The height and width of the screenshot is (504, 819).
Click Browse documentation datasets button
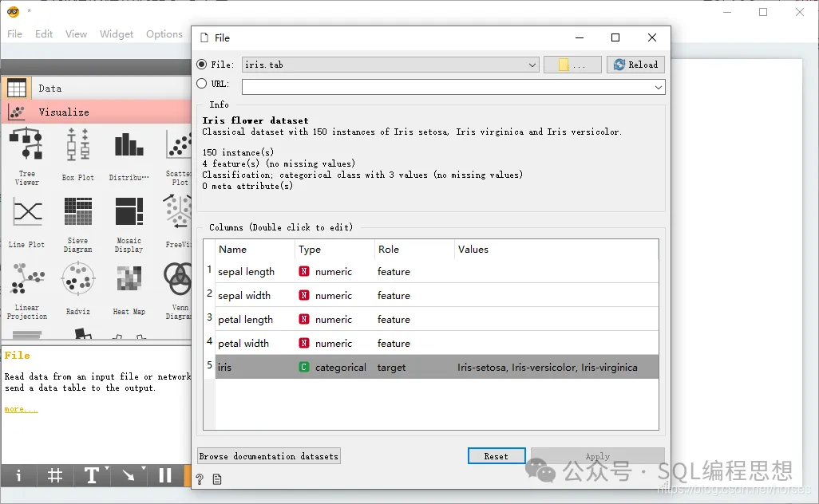(x=269, y=456)
